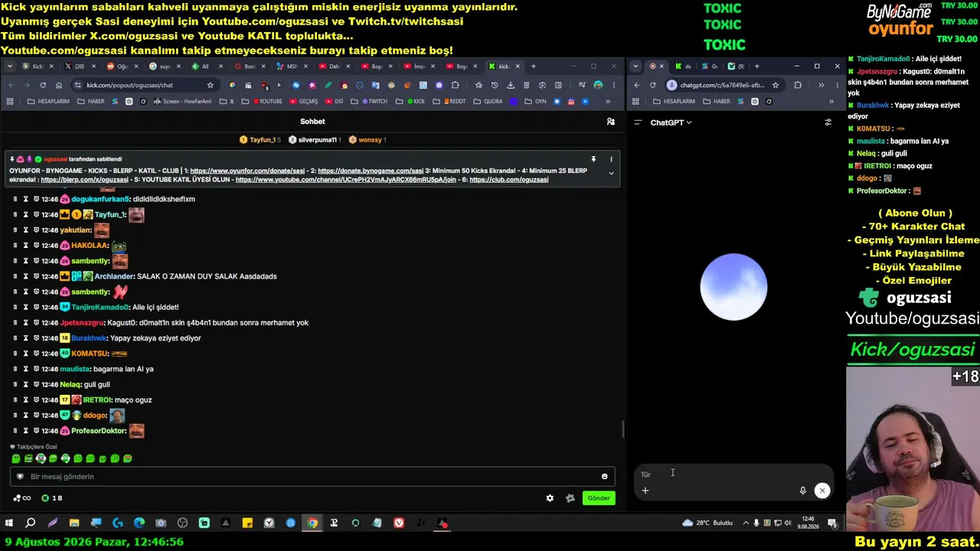
Task: Click the first green Kick emote under Takipçilere Özel
Action: [x=16, y=459]
